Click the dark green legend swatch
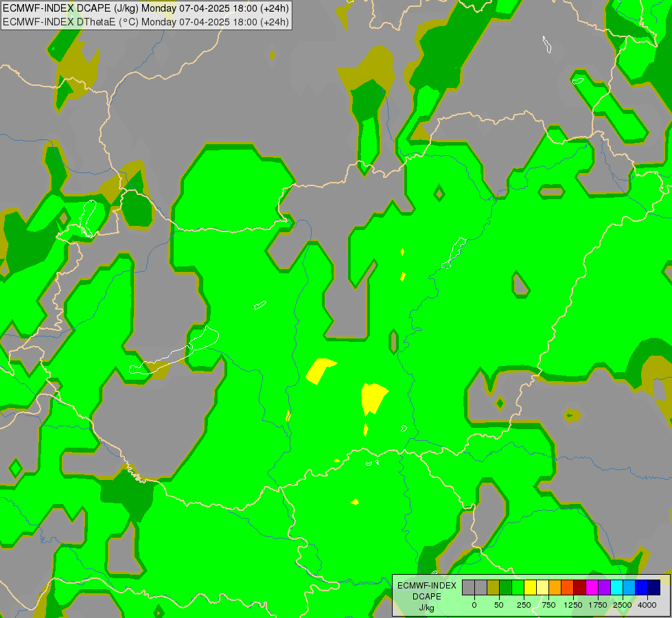Viewport: 672px width, 618px height. [x=506, y=588]
